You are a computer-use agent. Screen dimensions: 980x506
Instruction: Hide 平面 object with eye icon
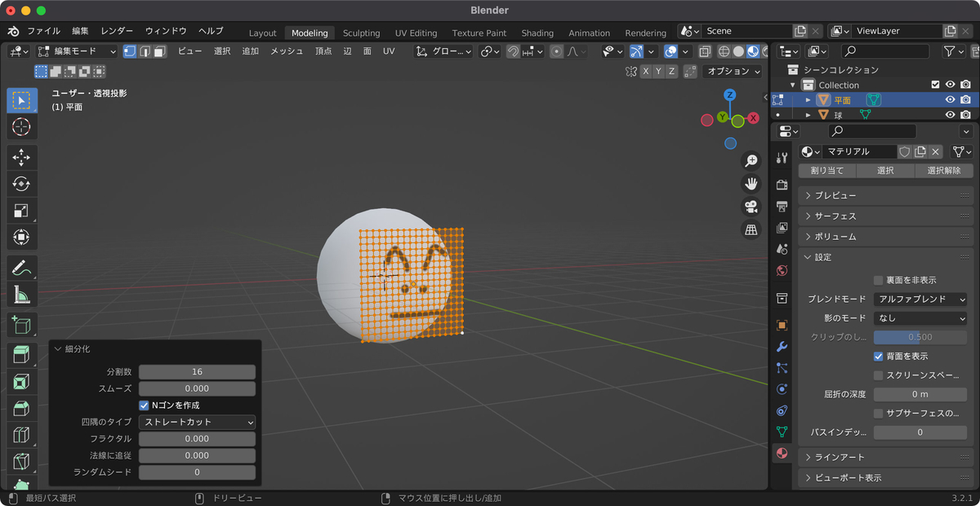click(950, 100)
